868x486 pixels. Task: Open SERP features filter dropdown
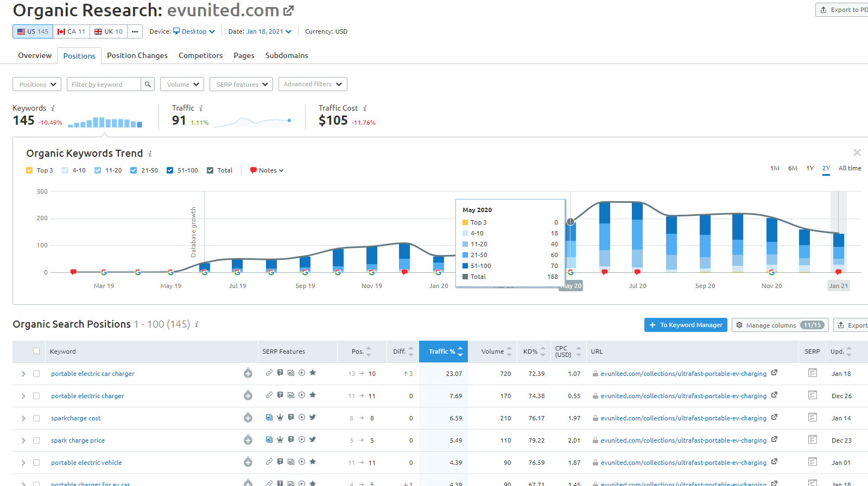[x=241, y=84]
